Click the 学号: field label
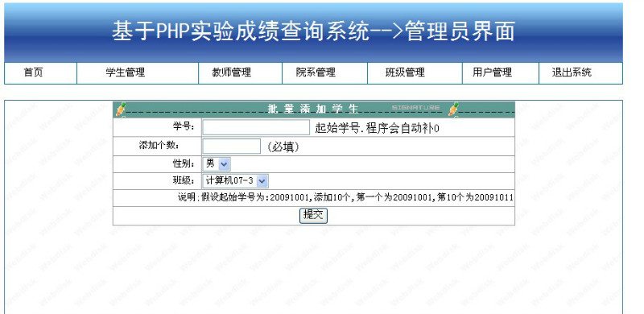Image resolution: width=644 pixels, height=314 pixels. [184, 126]
